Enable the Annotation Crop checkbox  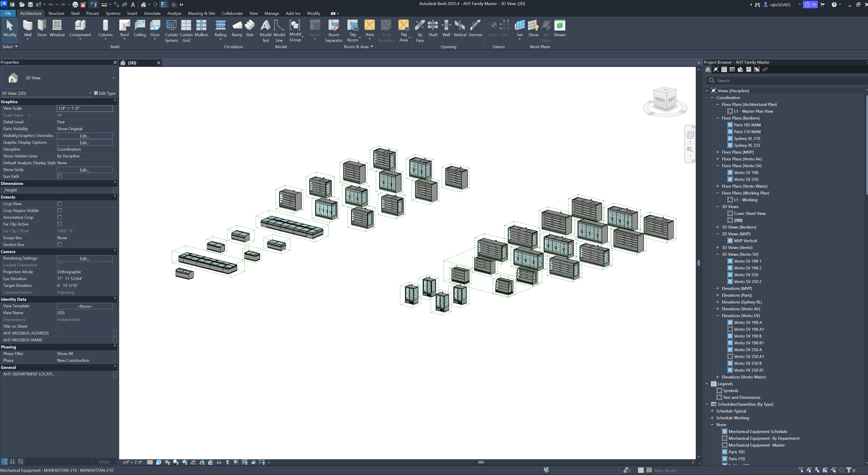point(60,218)
